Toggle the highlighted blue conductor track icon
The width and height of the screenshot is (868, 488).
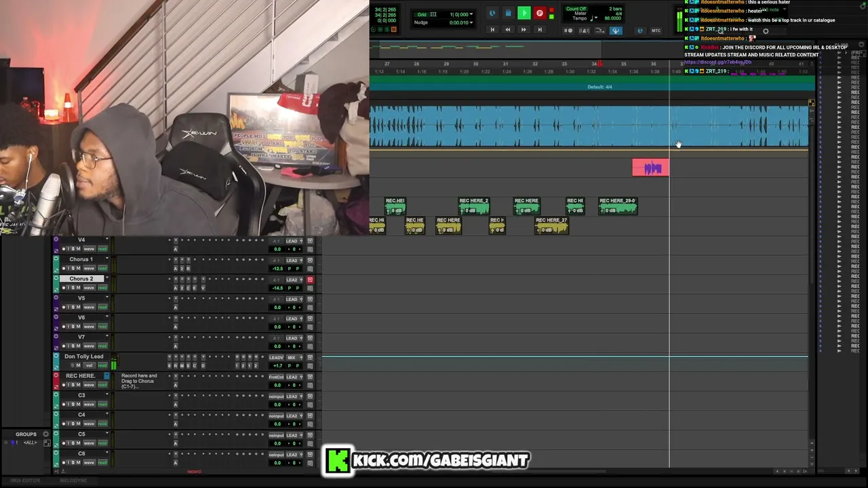pos(616,30)
